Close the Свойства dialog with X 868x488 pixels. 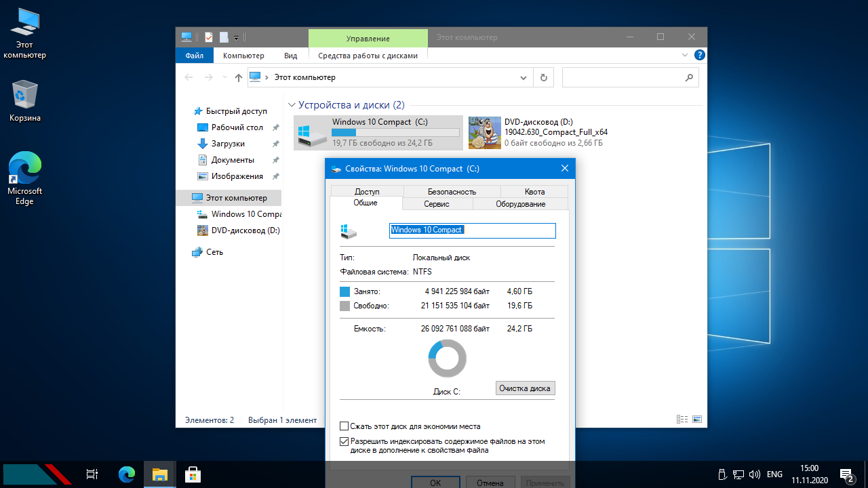pos(565,168)
